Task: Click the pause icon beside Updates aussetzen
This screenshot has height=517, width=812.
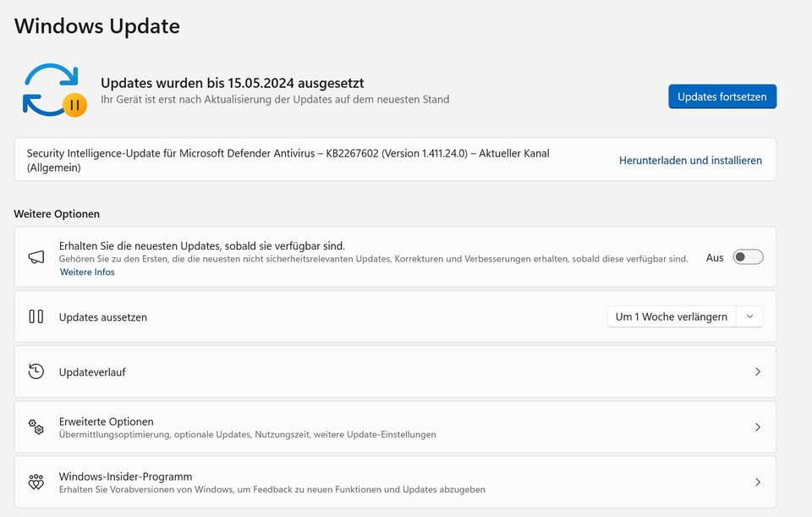Action: coord(36,316)
